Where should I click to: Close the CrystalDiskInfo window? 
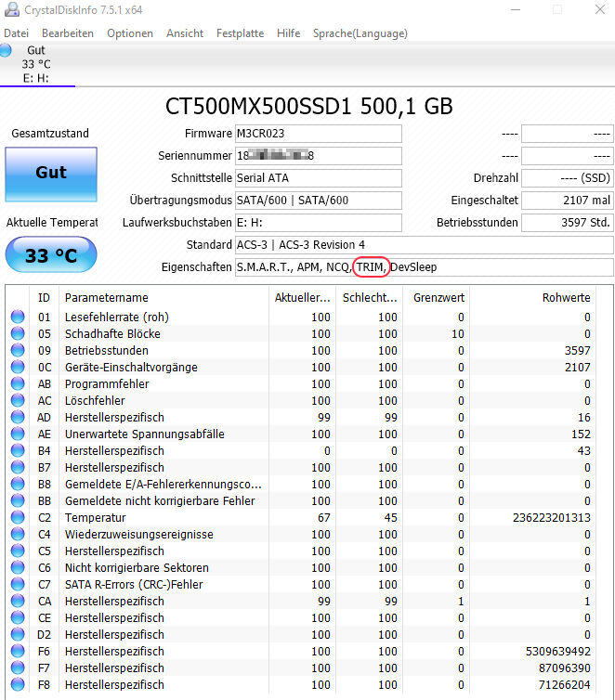tap(600, 10)
